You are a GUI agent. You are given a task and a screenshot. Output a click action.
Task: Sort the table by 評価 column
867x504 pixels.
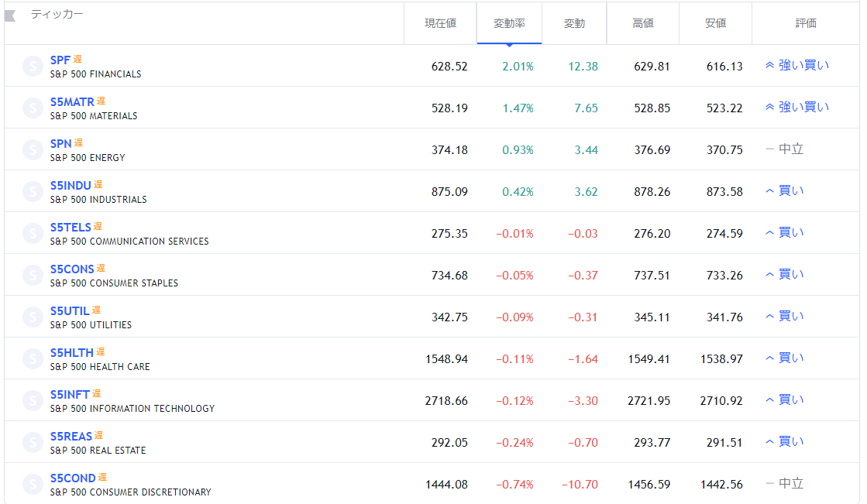[x=806, y=23]
